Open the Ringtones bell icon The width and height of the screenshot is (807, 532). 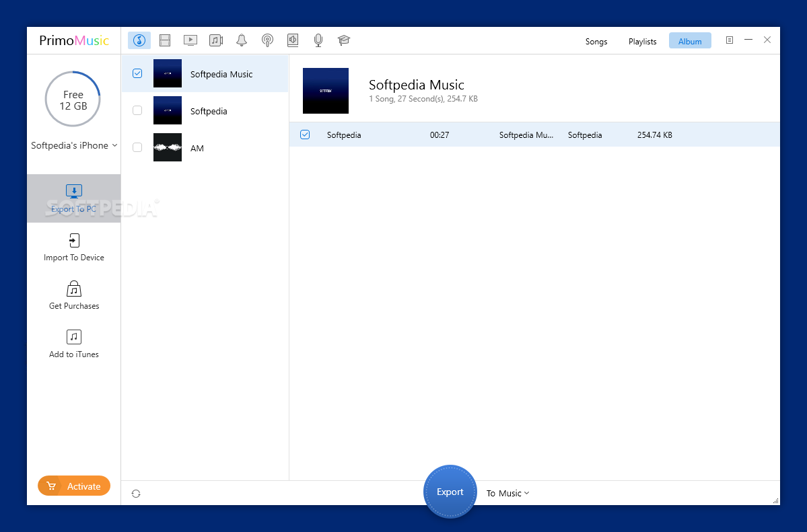tap(242, 40)
